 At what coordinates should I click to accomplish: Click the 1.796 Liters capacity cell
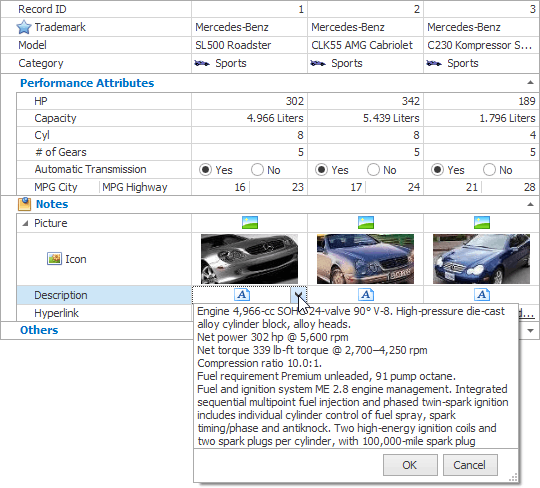(481, 118)
